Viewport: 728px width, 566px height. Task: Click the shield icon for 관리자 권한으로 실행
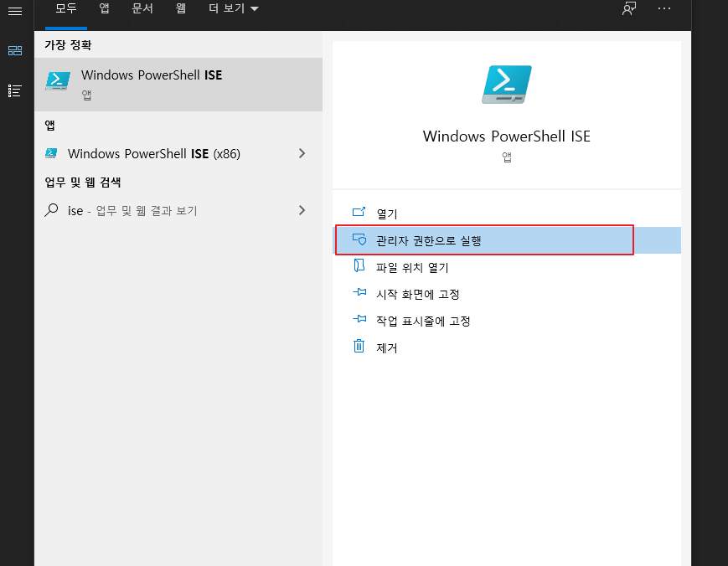pyautogui.click(x=359, y=239)
